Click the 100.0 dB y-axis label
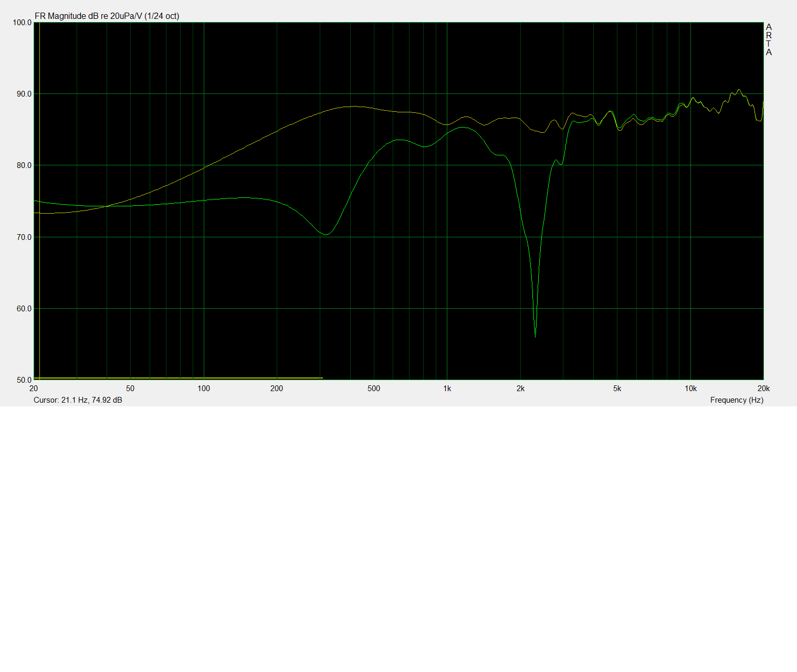This screenshot has height=672, width=797. click(x=22, y=23)
